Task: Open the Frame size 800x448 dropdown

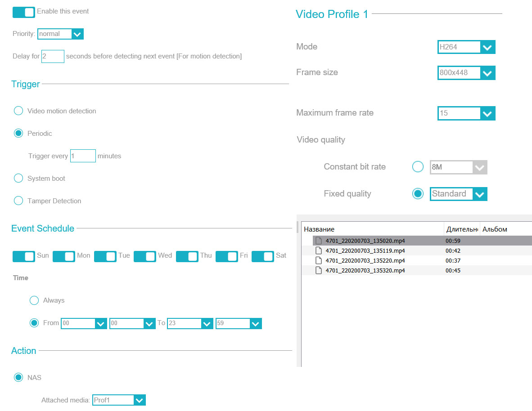Action: click(466, 73)
